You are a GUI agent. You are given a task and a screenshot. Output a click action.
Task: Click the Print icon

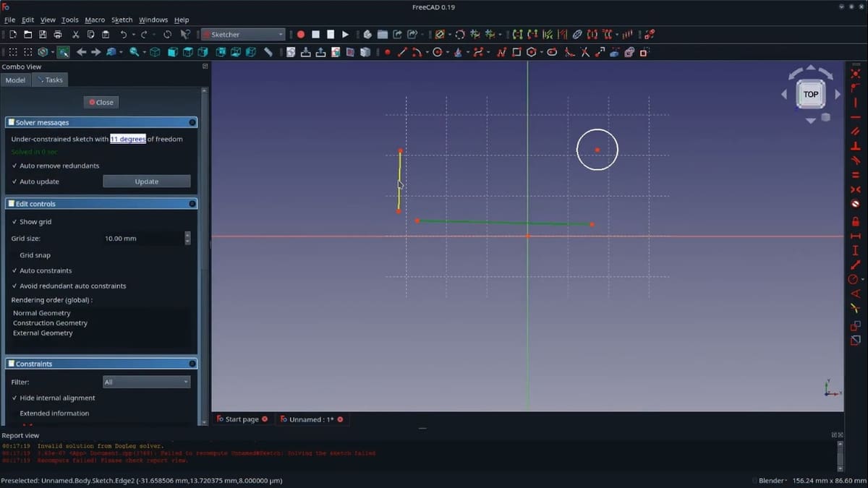(x=58, y=34)
